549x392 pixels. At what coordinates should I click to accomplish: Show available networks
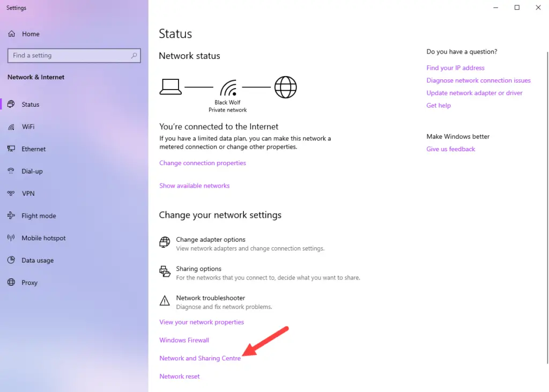[x=195, y=185]
